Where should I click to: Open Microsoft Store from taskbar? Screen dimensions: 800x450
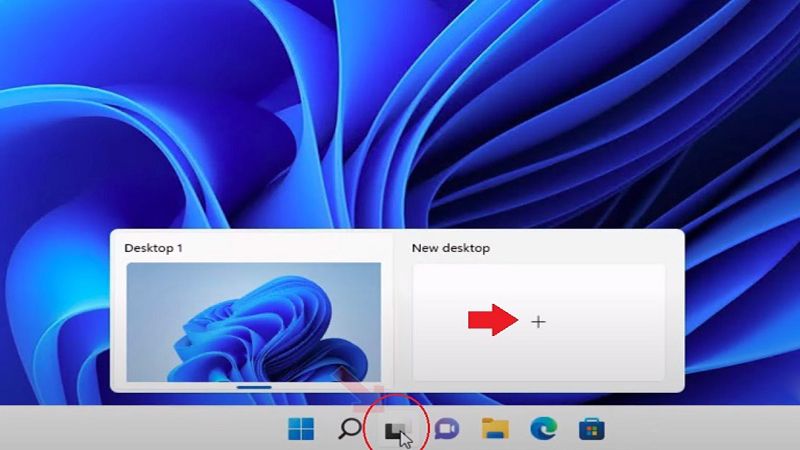tap(592, 429)
